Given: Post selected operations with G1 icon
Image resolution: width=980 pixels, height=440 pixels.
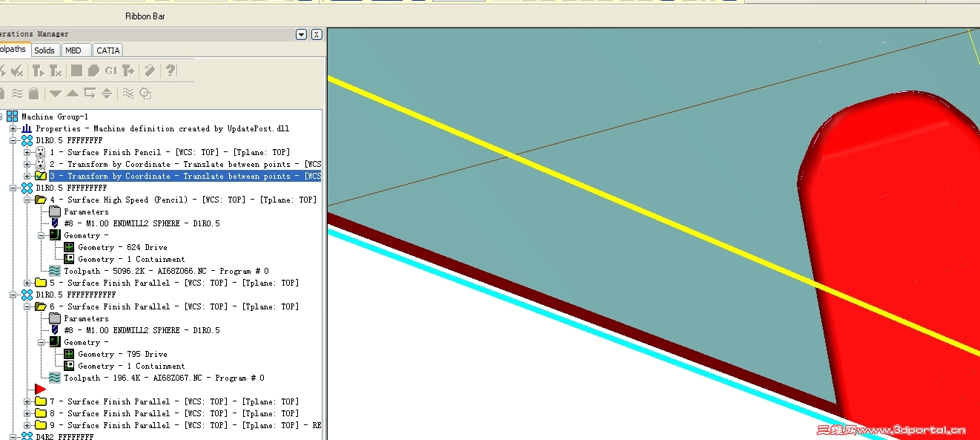Looking at the screenshot, I should coord(111,70).
